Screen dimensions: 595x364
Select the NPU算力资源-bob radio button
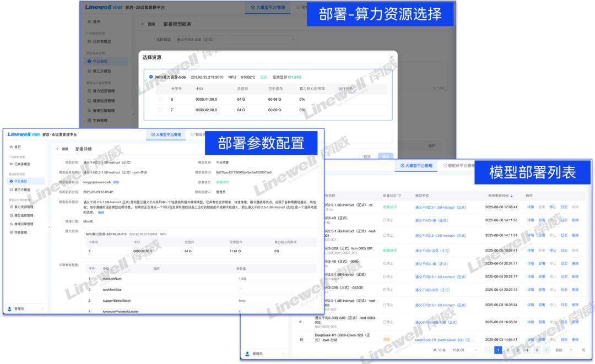151,77
